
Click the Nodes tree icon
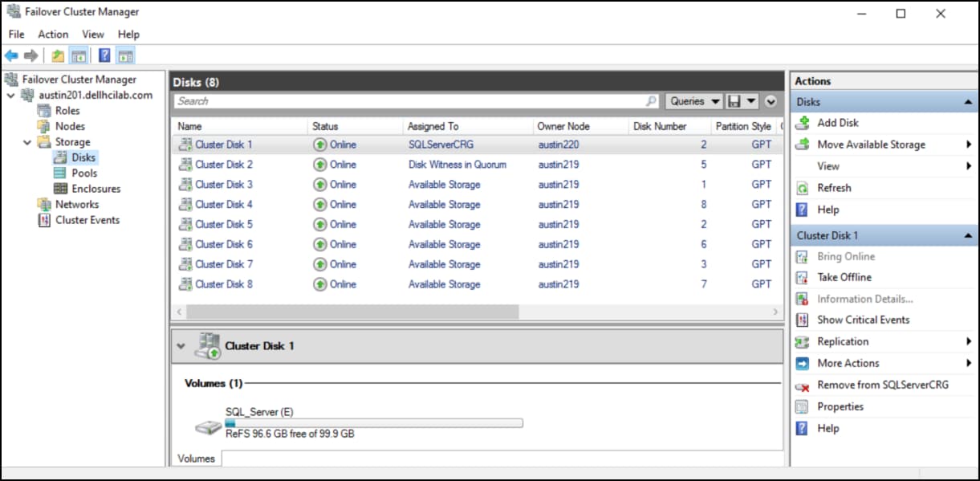[x=44, y=126]
